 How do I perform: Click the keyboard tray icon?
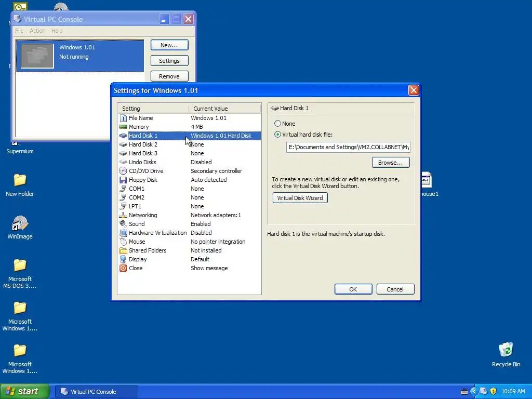464,392
